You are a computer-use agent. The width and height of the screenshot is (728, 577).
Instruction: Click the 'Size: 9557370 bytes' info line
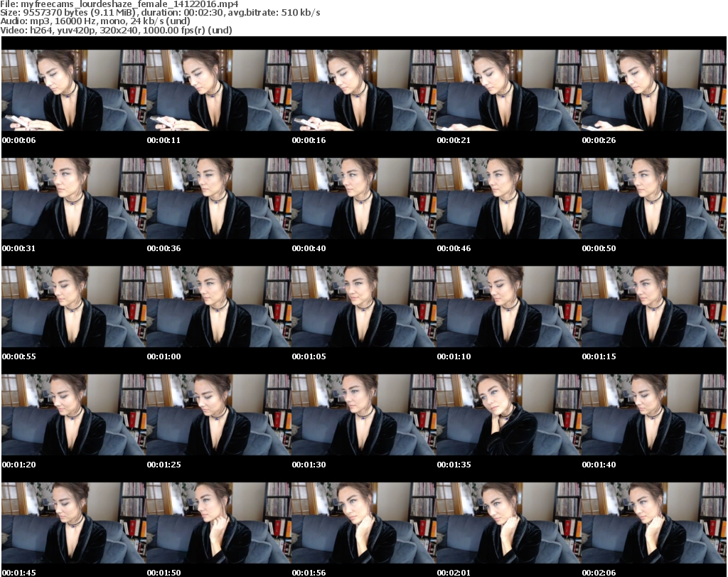point(160,13)
